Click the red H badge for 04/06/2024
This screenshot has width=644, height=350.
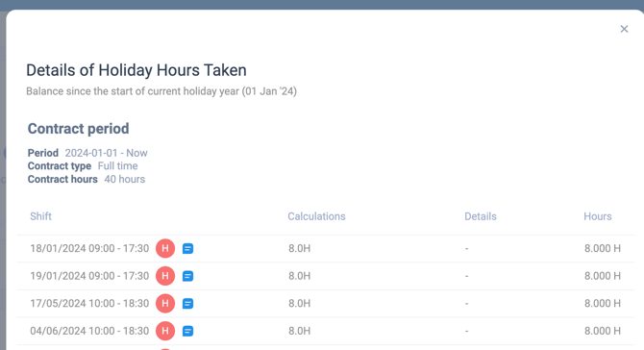click(x=165, y=331)
